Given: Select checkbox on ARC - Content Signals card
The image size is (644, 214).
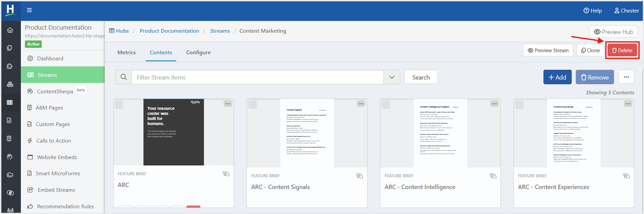Looking at the screenshot, I should click(x=253, y=104).
